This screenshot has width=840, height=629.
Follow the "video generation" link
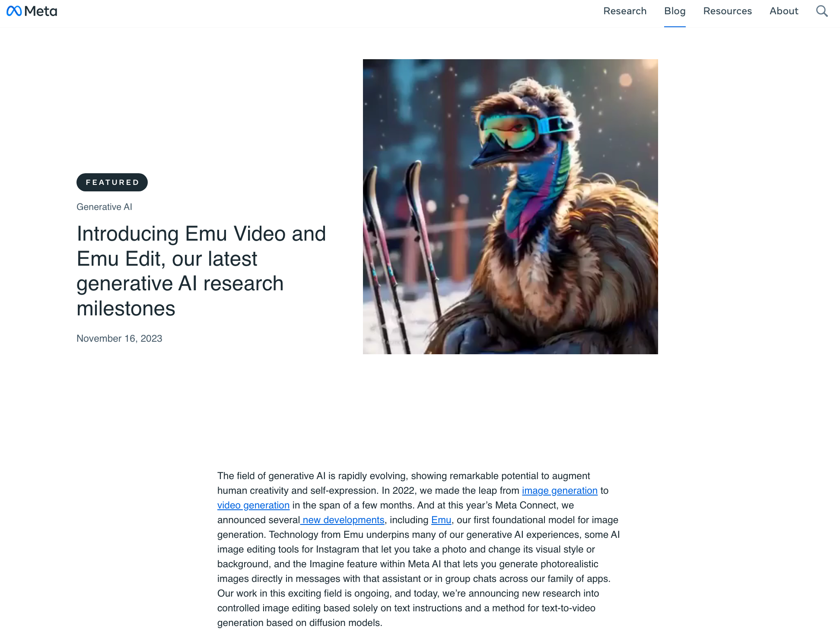[x=253, y=505]
